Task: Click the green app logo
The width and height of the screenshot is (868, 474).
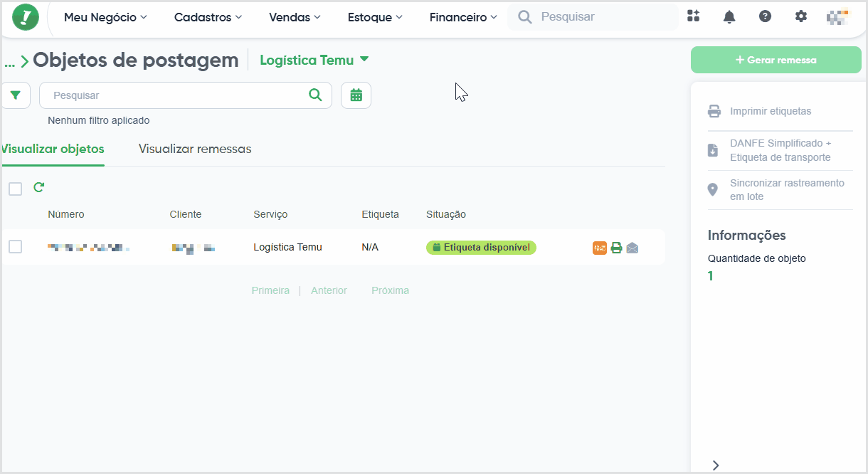Action: 26,17
